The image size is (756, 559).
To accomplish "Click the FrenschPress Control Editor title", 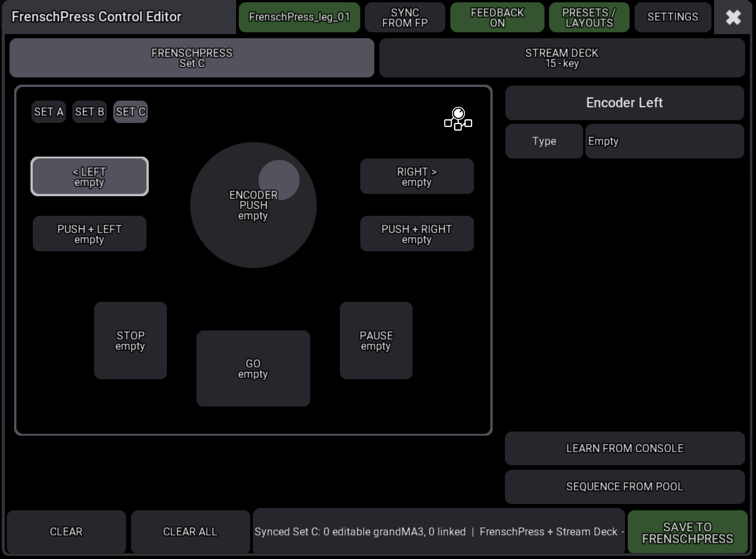I will pyautogui.click(x=96, y=17).
